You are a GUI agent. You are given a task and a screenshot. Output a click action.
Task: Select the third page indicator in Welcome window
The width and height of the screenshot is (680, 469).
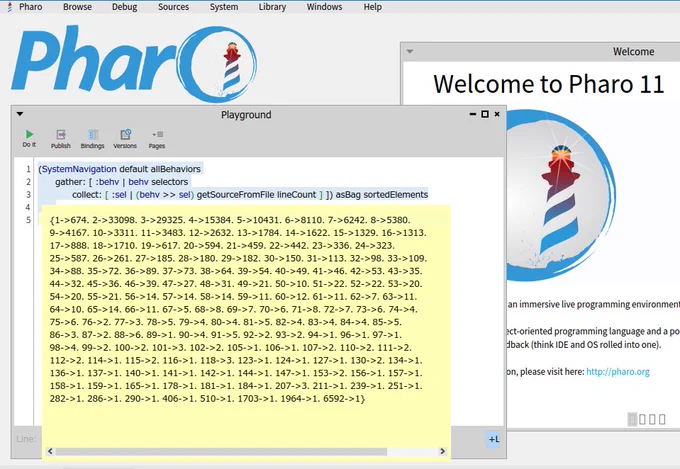652,419
